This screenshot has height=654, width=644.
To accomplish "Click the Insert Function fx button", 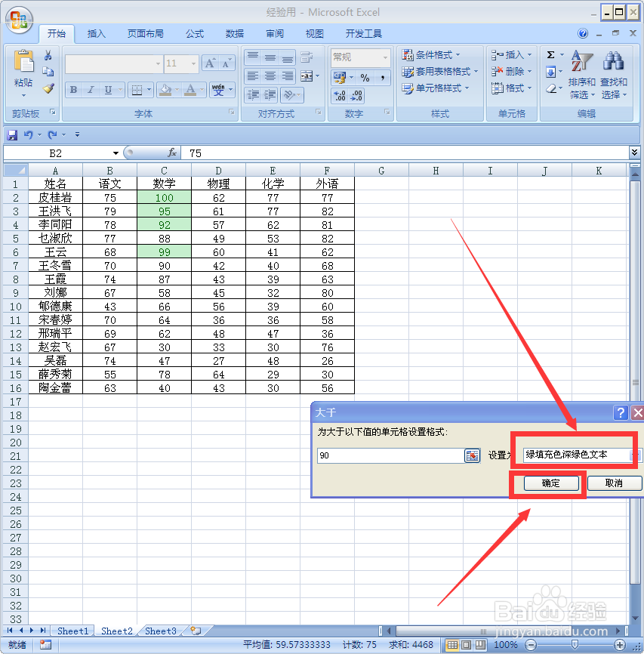I will click(172, 153).
